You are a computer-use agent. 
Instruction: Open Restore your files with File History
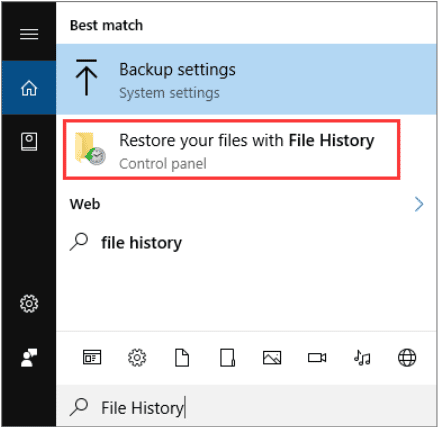point(232,150)
